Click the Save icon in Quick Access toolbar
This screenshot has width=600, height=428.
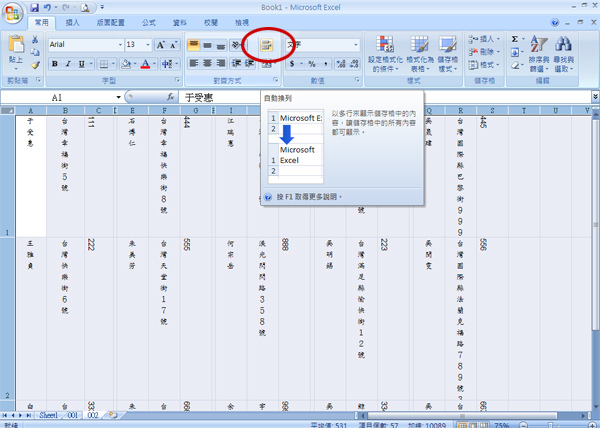tap(34, 7)
